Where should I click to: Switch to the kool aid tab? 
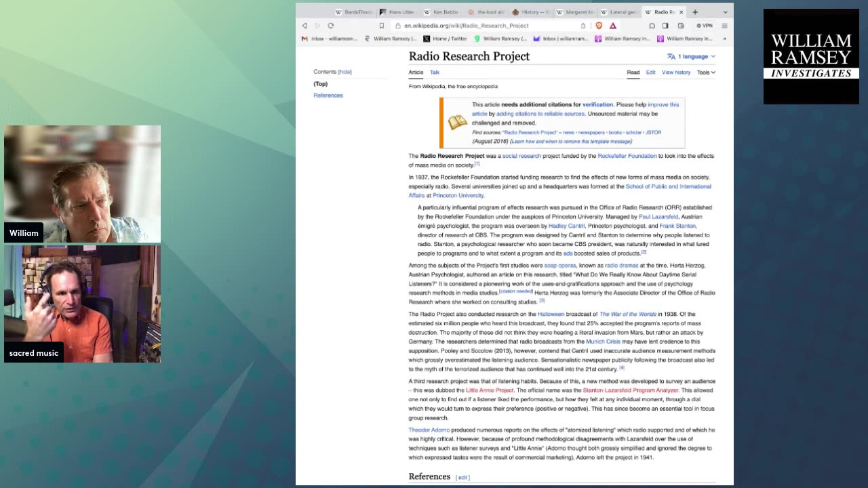[x=486, y=12]
